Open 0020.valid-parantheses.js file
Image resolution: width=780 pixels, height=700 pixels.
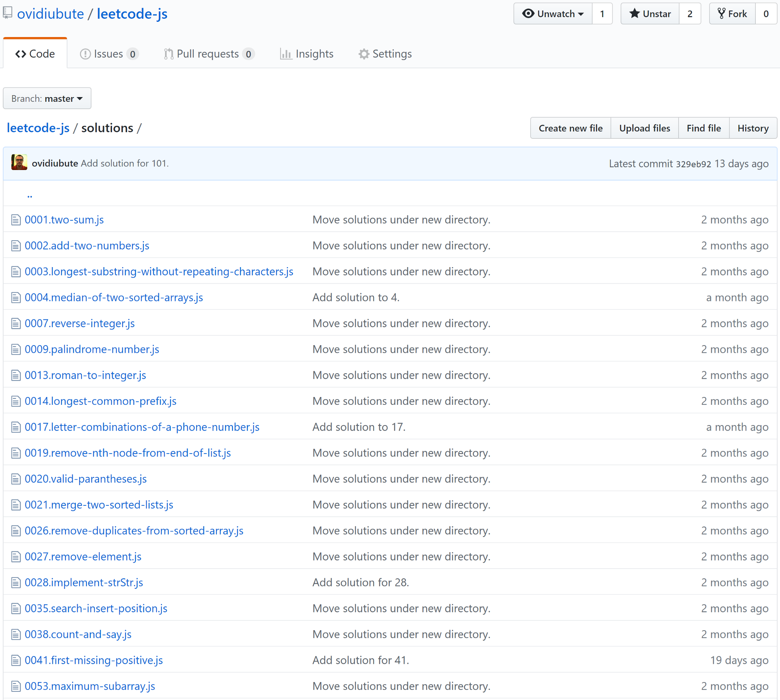86,479
